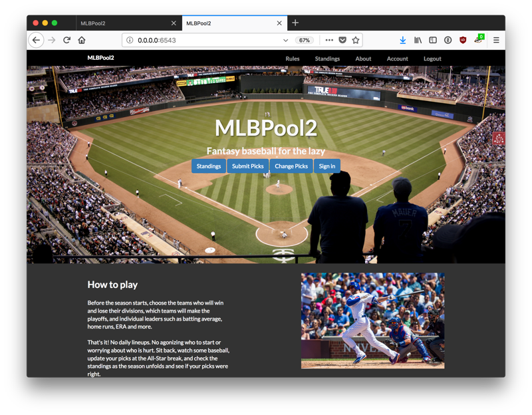532x415 pixels.
Task: Click the Home icon in the toolbar
Action: (81, 40)
